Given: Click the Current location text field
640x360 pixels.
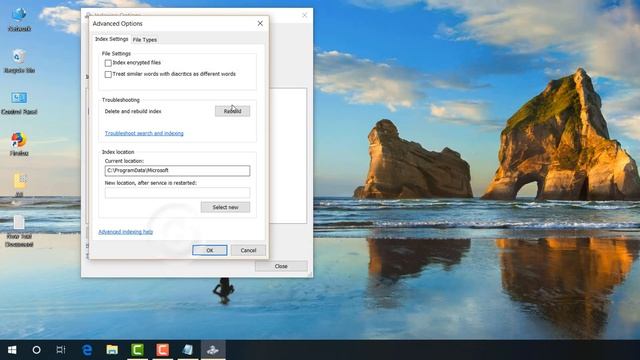Looking at the screenshot, I should [x=177, y=171].
